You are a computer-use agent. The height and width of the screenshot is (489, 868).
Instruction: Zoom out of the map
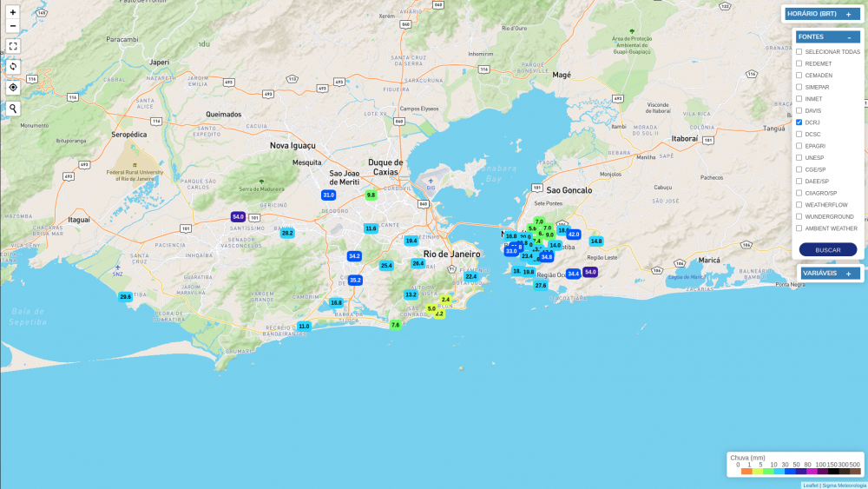[13, 26]
